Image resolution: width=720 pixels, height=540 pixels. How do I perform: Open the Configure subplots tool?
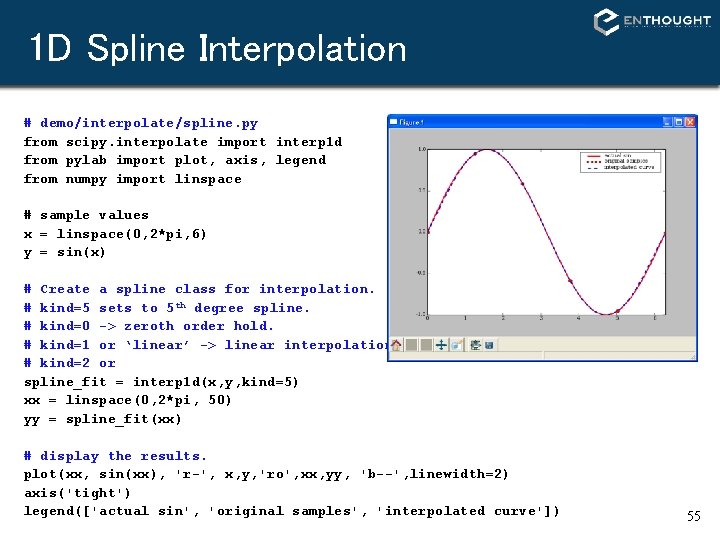(475, 345)
